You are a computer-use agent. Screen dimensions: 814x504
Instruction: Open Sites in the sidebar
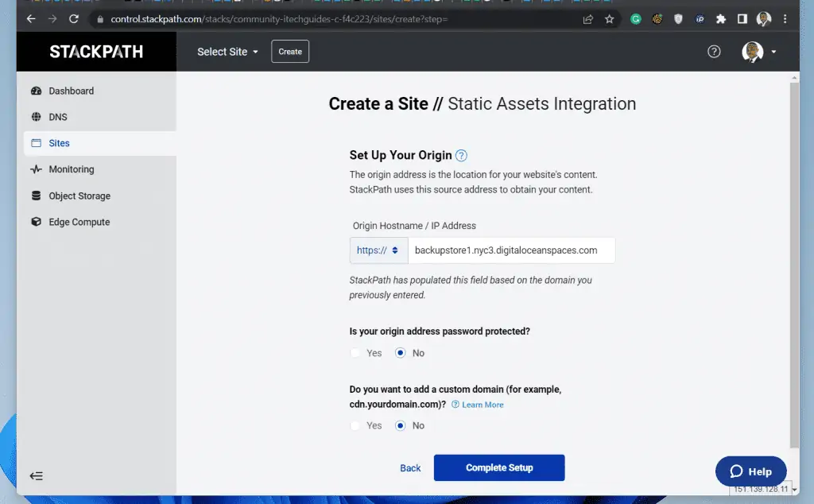coord(99,143)
